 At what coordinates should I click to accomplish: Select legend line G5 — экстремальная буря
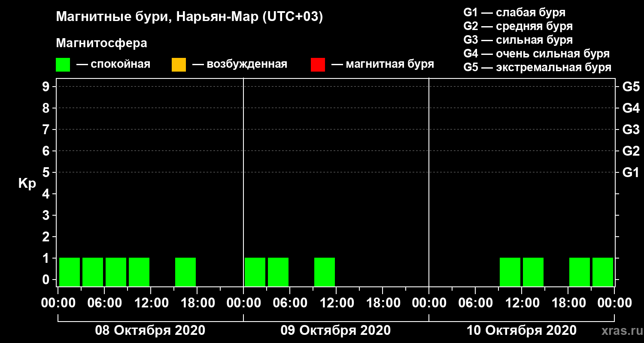[538, 67]
